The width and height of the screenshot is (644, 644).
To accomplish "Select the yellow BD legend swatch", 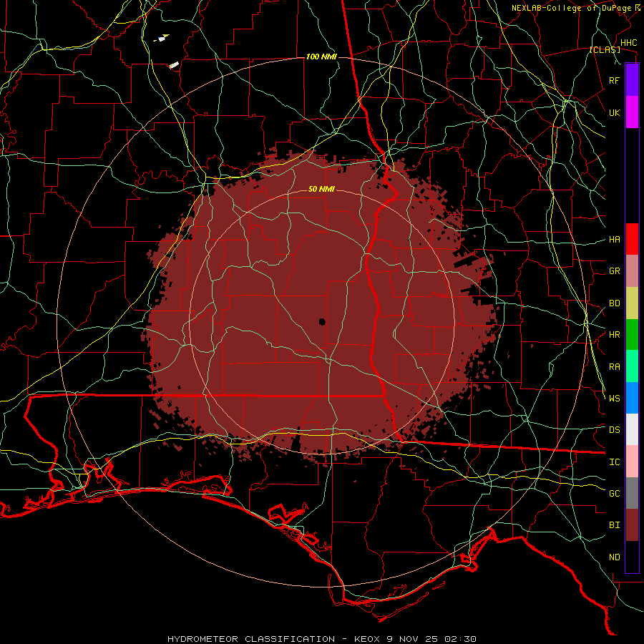I will [x=632, y=303].
